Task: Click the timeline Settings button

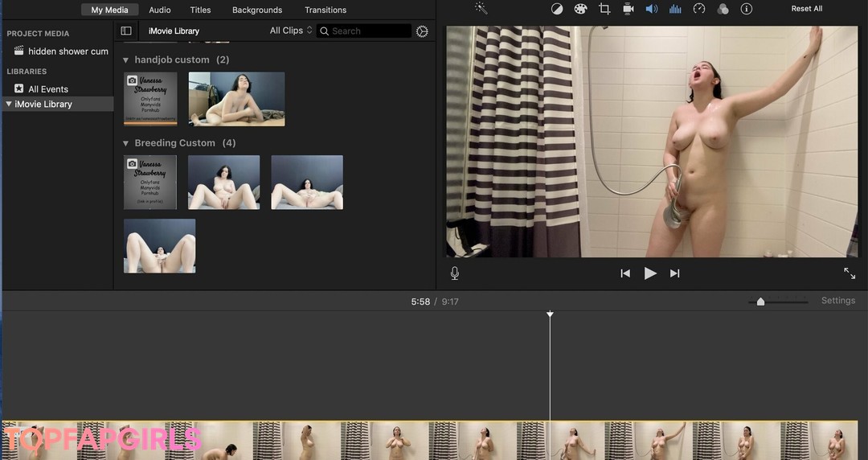Action: [x=837, y=301]
